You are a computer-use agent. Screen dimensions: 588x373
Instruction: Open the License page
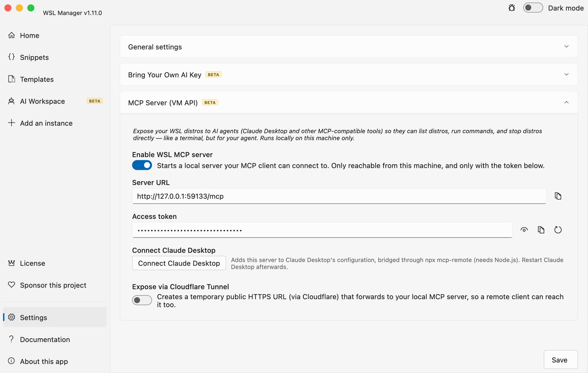55,263
